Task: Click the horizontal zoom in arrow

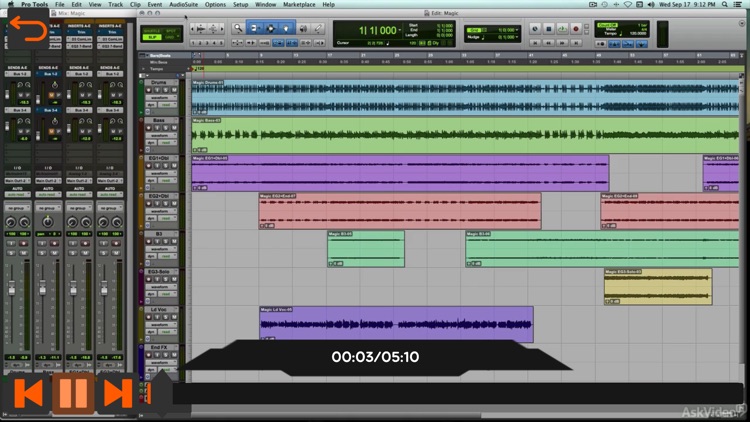Action: pos(222,29)
